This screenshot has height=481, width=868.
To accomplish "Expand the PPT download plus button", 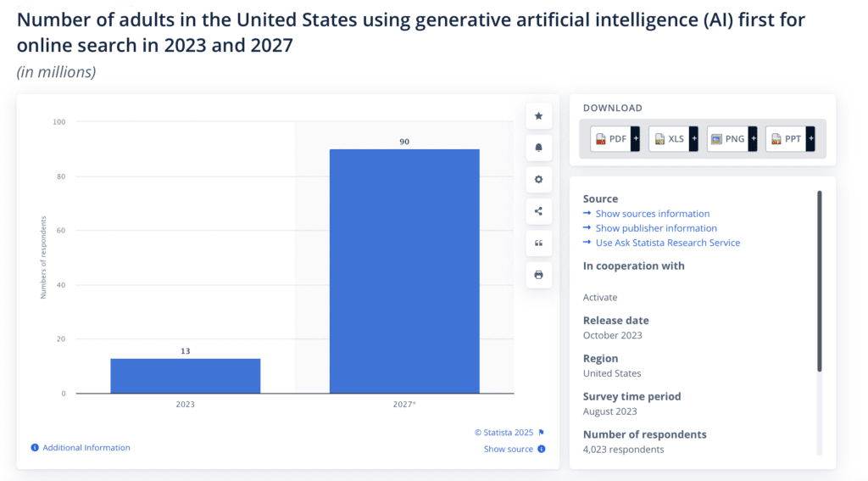I will coord(810,139).
